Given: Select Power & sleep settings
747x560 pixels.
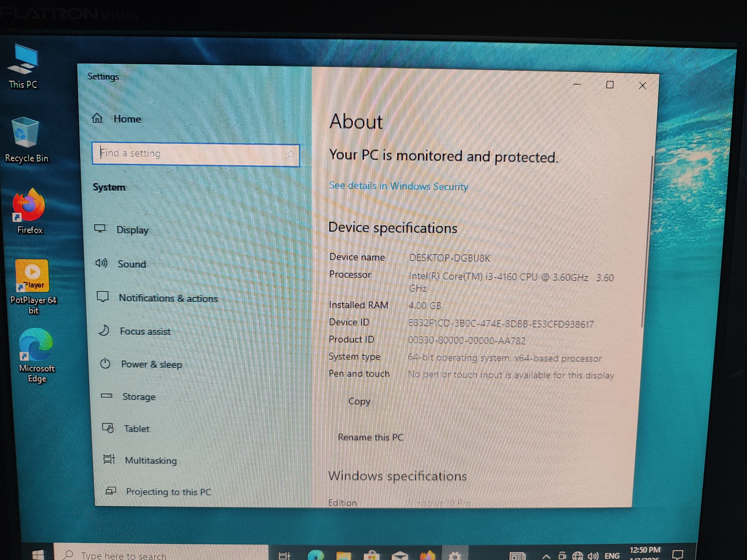Looking at the screenshot, I should [151, 364].
